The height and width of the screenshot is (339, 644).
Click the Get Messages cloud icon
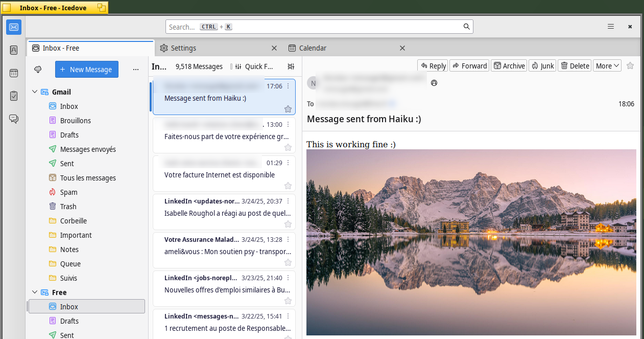coord(38,70)
